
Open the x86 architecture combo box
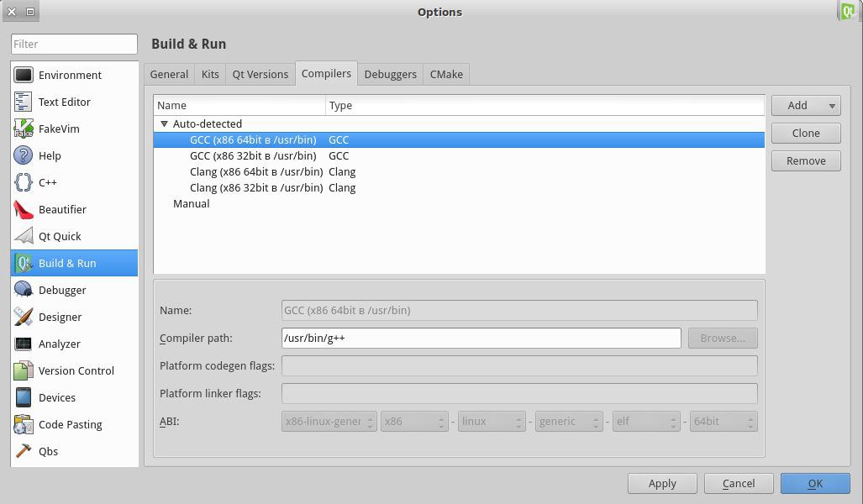point(414,422)
